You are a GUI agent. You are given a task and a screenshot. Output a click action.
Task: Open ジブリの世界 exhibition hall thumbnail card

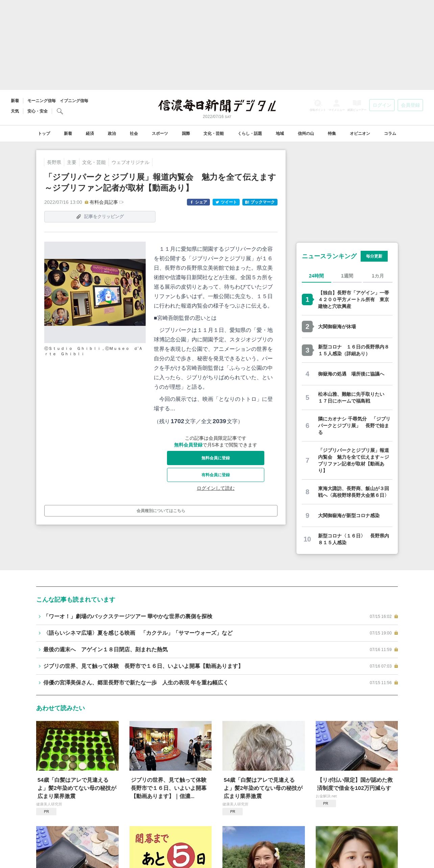170,746
